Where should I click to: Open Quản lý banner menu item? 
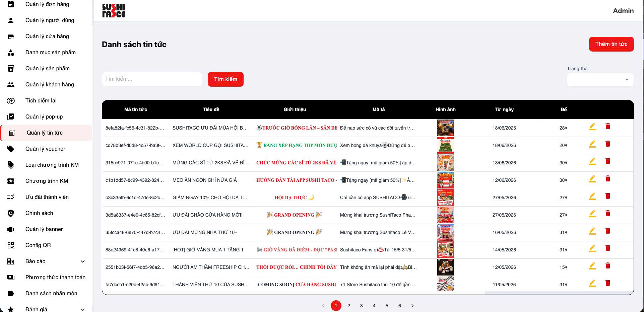pos(46,229)
